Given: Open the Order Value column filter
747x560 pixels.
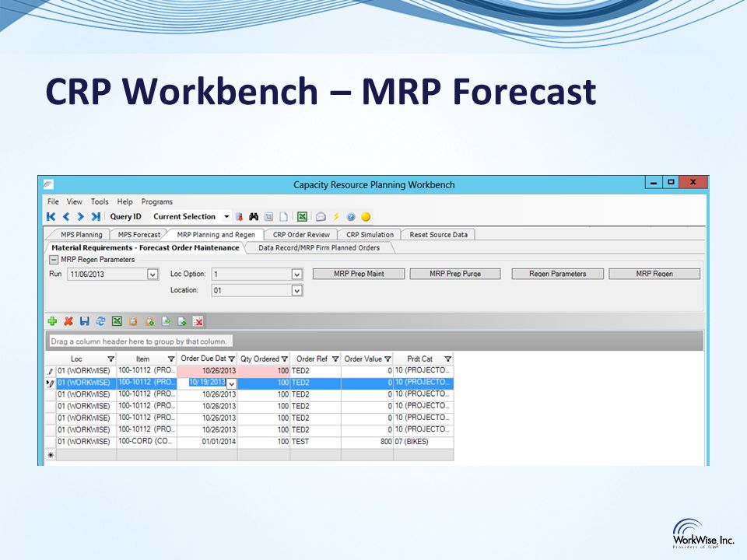Looking at the screenshot, I should click(x=388, y=359).
